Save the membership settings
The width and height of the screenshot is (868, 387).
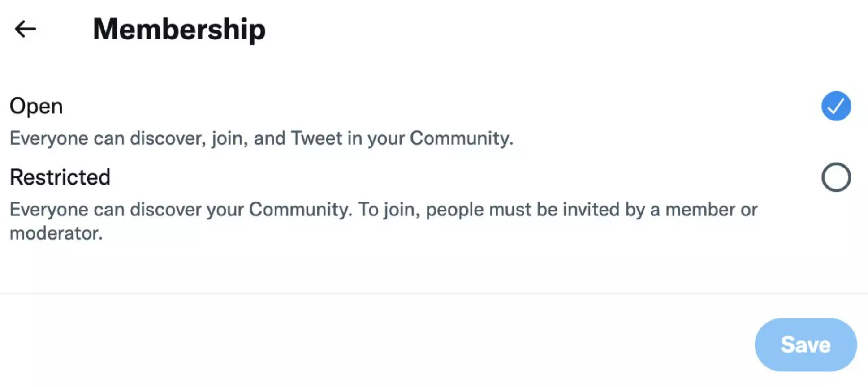[805, 344]
